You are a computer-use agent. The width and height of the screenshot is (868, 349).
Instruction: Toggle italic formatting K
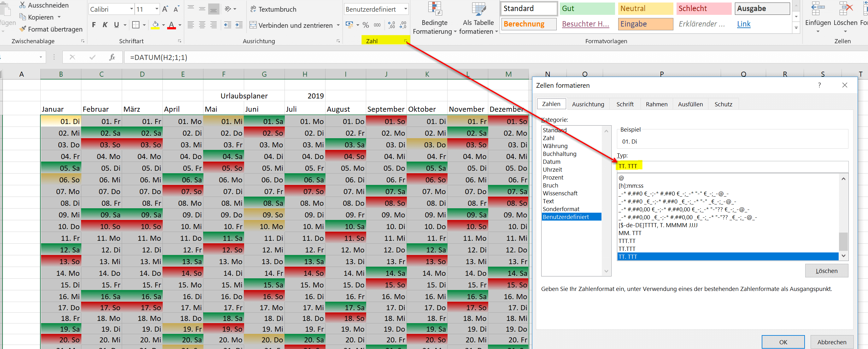pos(105,25)
